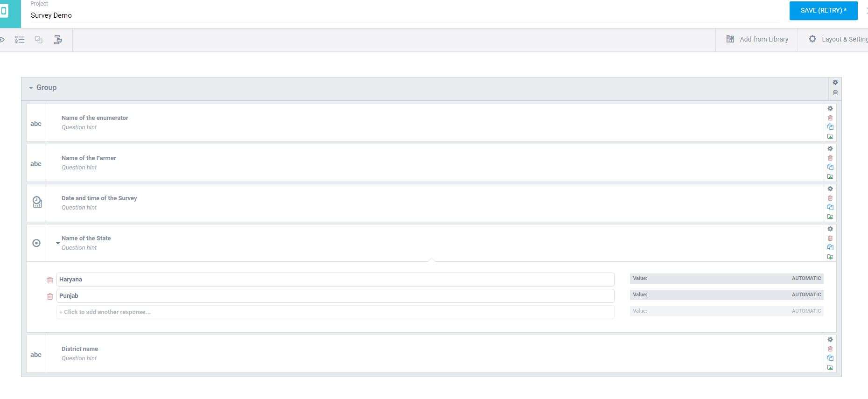Click the expand/collapse questions list icon

coord(20,40)
